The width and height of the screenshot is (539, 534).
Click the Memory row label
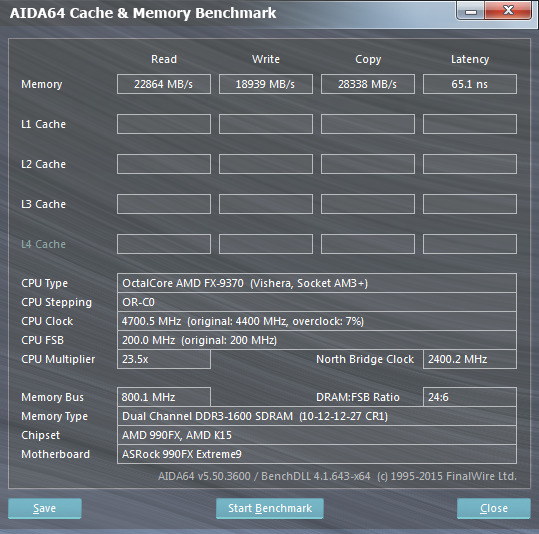point(42,84)
